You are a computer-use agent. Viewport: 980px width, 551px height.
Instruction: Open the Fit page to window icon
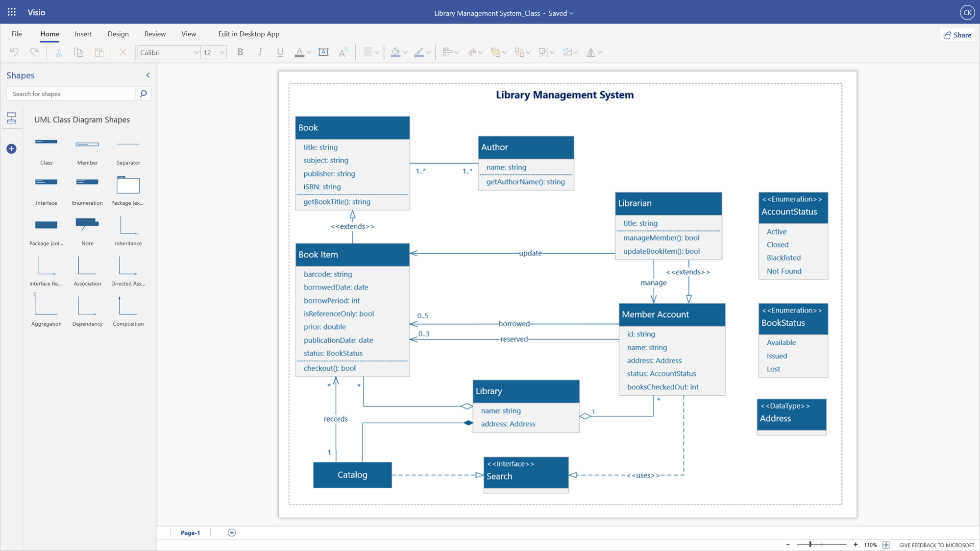886,545
